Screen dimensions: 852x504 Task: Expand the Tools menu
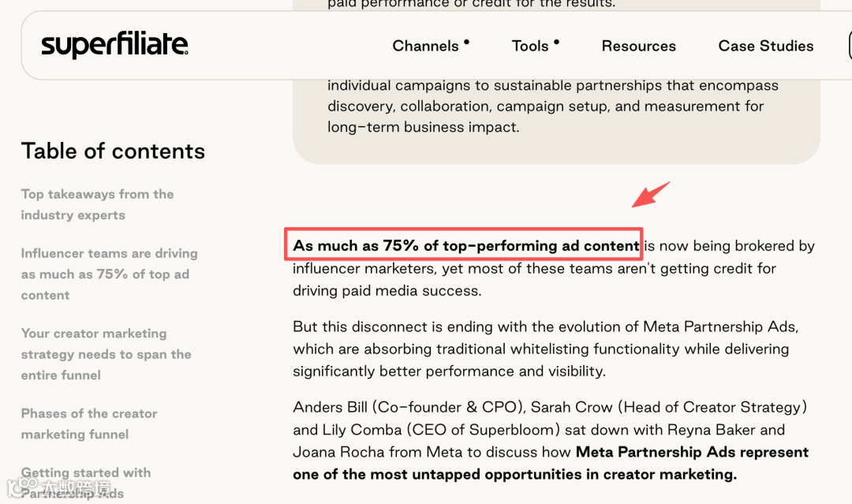[530, 46]
